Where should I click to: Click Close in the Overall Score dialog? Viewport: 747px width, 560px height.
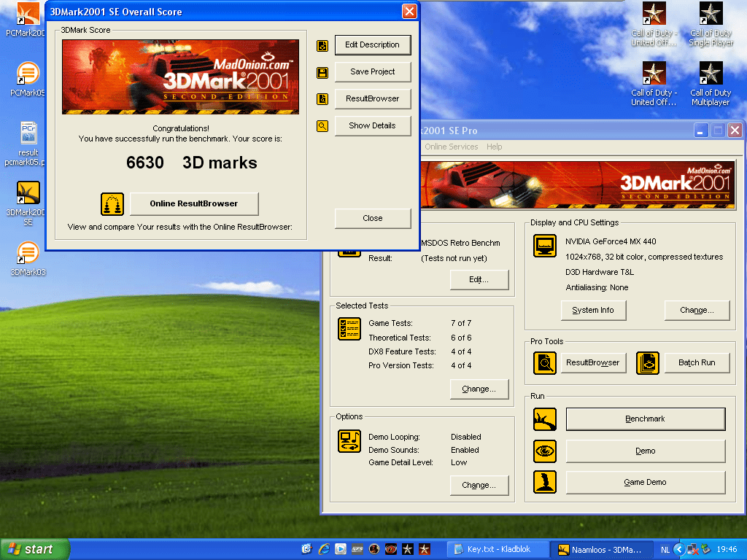373,218
